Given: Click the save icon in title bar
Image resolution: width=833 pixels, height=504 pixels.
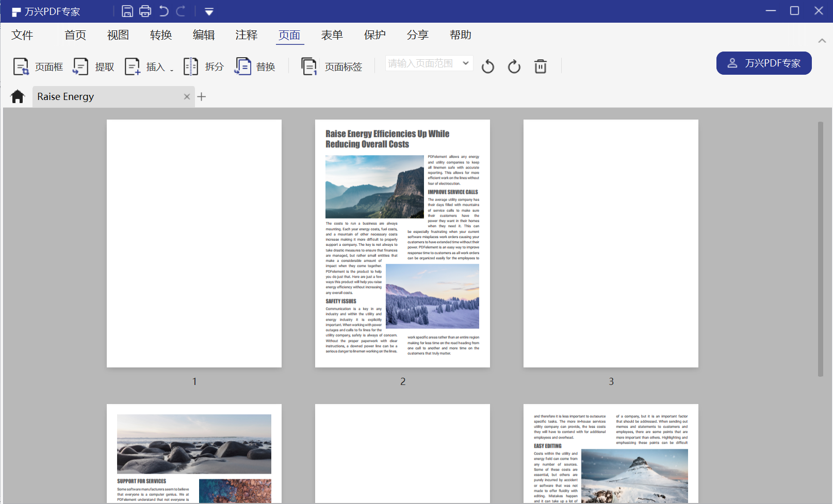Looking at the screenshot, I should pyautogui.click(x=127, y=11).
